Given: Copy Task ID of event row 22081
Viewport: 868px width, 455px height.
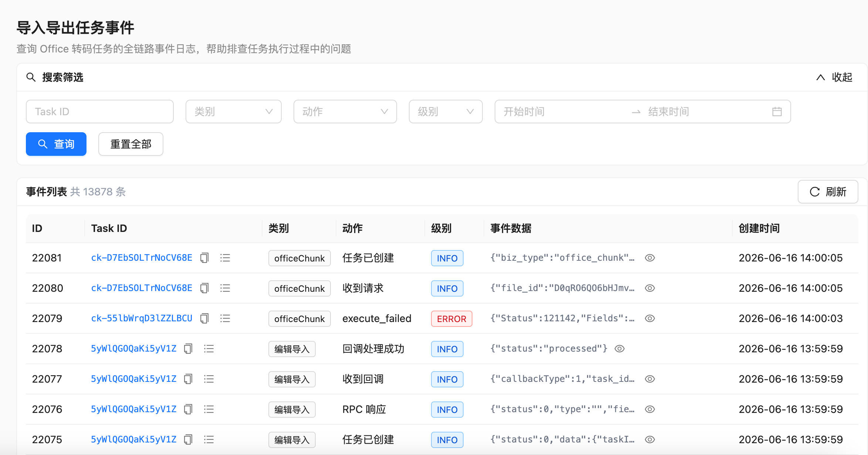Looking at the screenshot, I should pos(204,258).
